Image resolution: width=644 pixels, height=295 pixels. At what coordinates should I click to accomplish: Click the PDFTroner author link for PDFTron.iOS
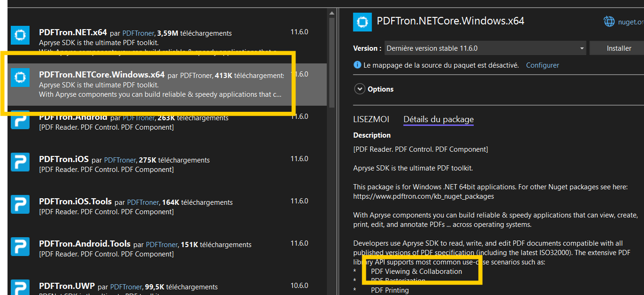point(120,160)
